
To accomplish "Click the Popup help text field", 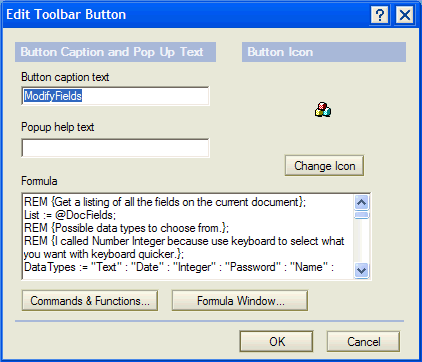I will coord(115,148).
